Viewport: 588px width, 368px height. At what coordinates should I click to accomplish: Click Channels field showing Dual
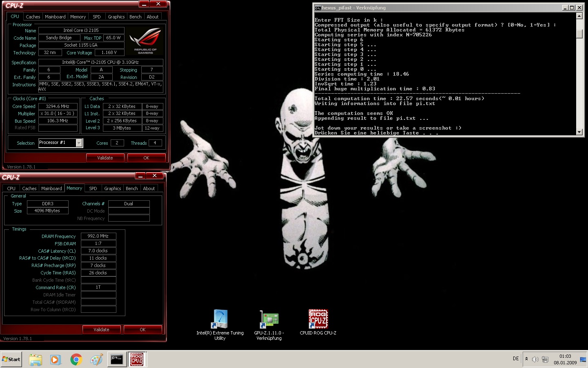tap(129, 204)
